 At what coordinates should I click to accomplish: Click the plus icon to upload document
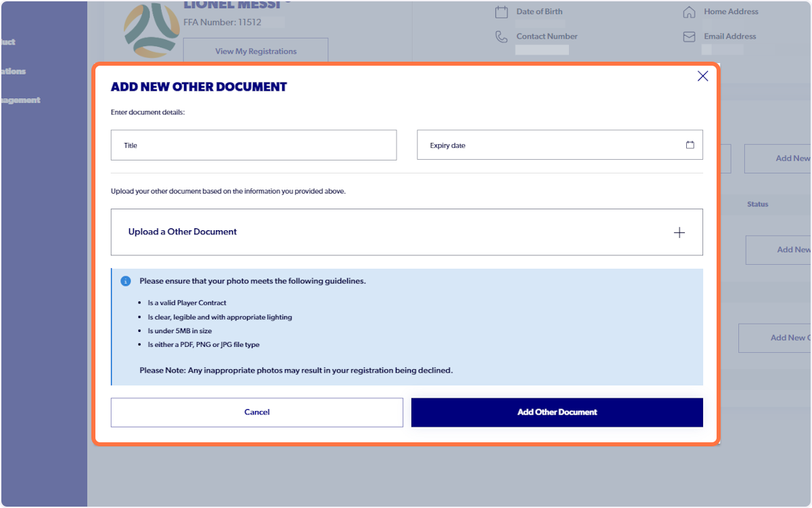(x=679, y=232)
